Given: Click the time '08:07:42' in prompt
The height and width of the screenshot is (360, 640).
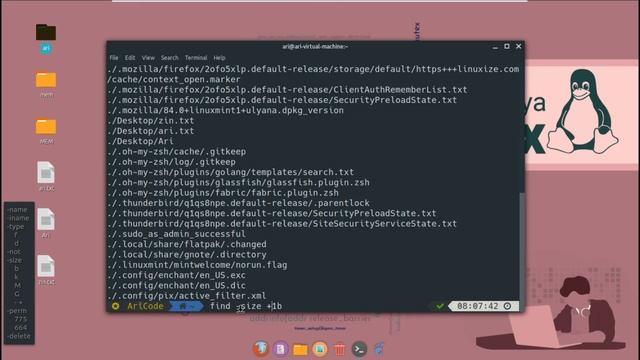Looking at the screenshot, I should (478, 306).
